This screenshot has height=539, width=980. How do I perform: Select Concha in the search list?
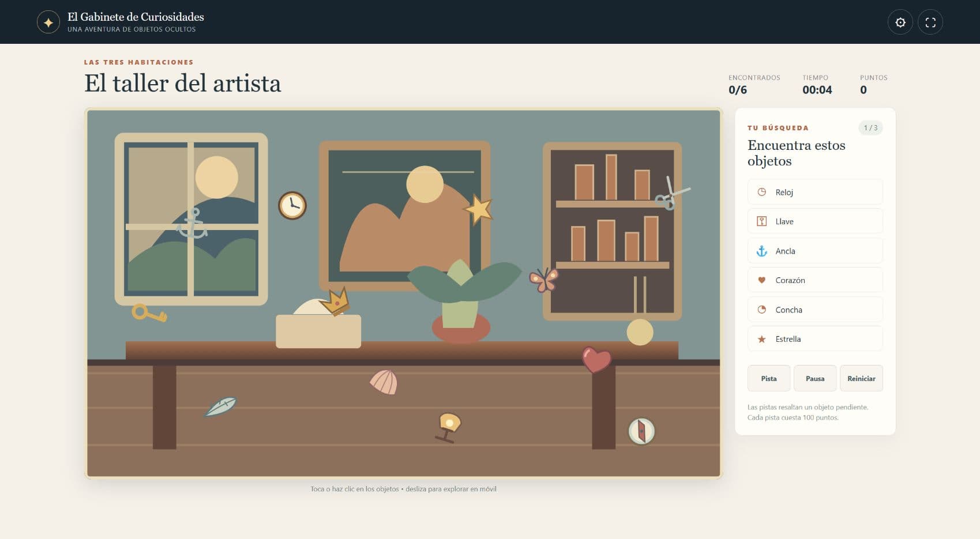pos(814,310)
